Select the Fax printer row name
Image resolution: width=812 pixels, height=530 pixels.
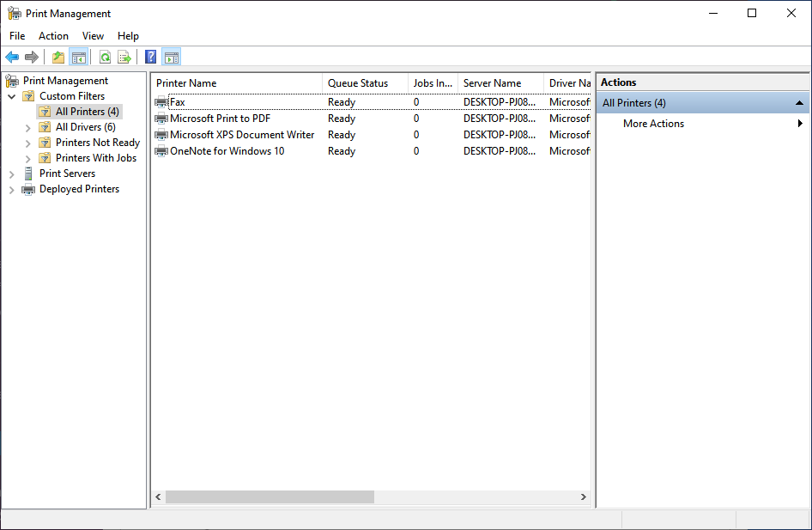[178, 102]
